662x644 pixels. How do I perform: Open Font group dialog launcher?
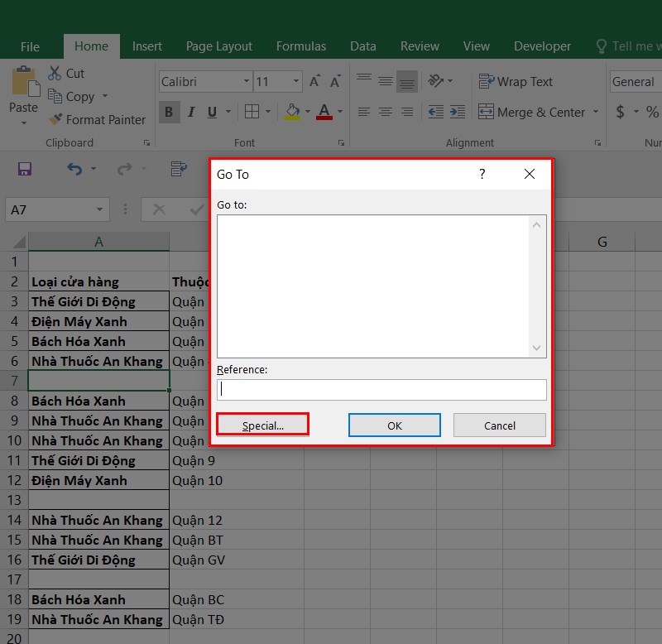pos(341,143)
